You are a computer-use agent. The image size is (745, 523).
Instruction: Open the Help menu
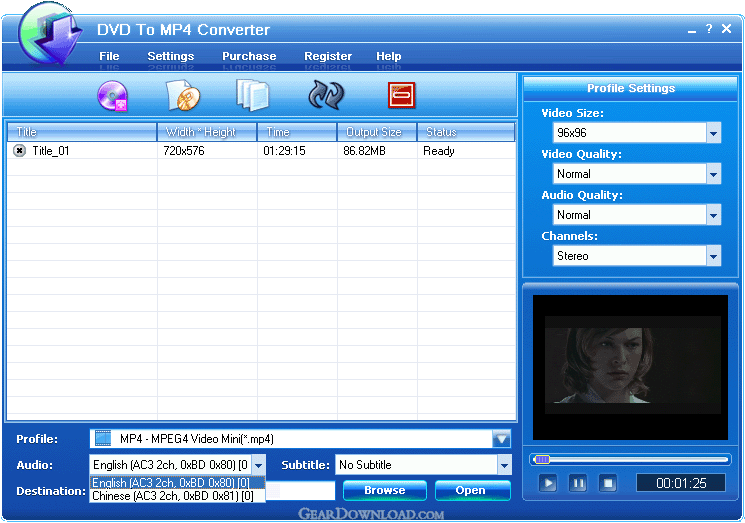click(389, 56)
